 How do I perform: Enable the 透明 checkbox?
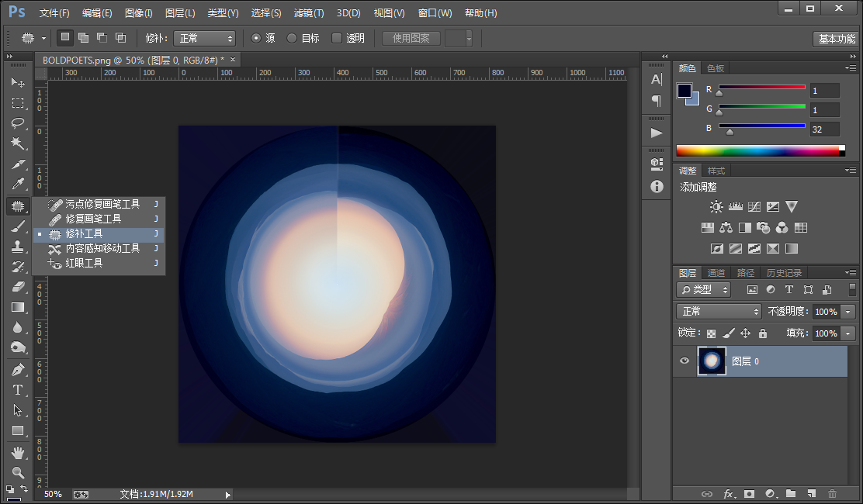pos(337,38)
